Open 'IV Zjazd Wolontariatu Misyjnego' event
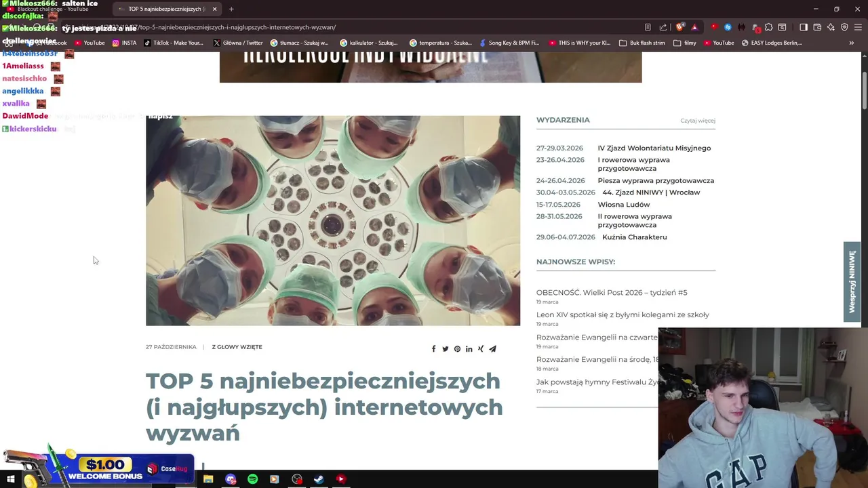 654,148
